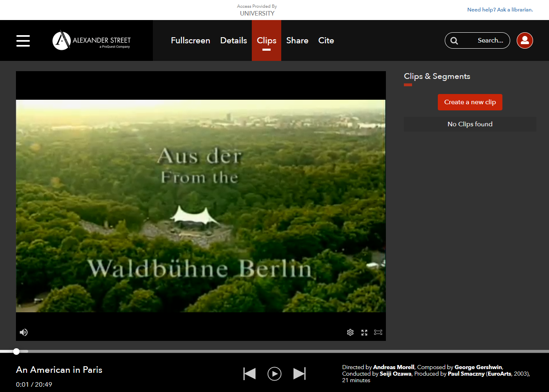Click the Create a new clip button
The height and width of the screenshot is (392, 549).
point(470,102)
